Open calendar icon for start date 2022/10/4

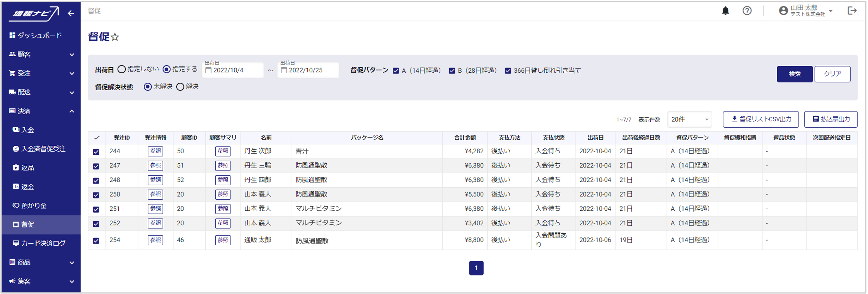click(208, 70)
